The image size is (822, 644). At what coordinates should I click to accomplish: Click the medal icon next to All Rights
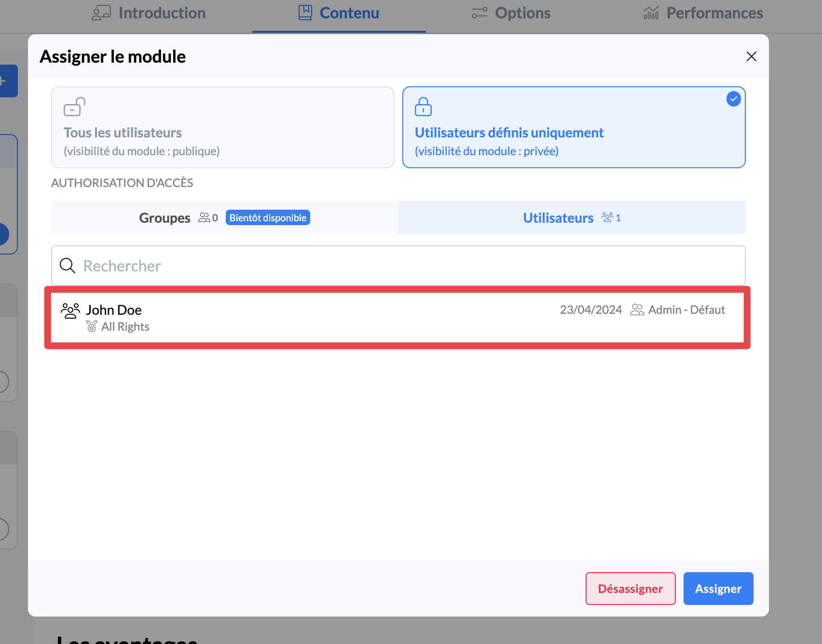point(92,327)
